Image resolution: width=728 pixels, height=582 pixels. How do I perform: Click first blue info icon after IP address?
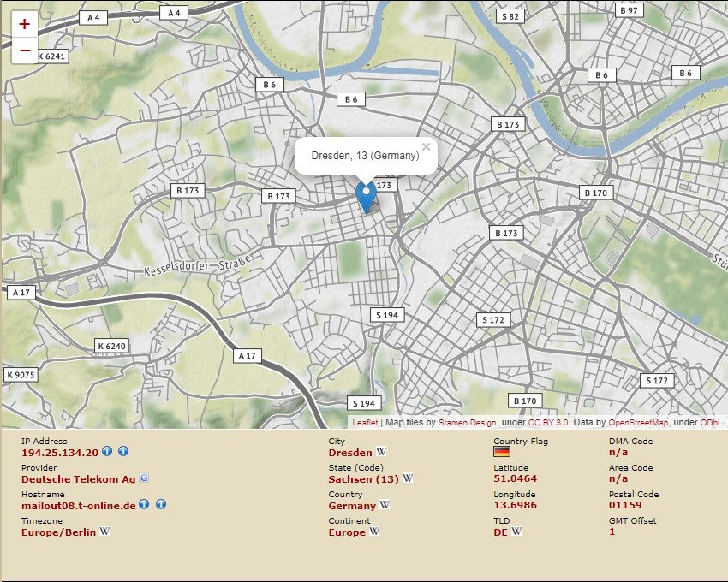107,451
